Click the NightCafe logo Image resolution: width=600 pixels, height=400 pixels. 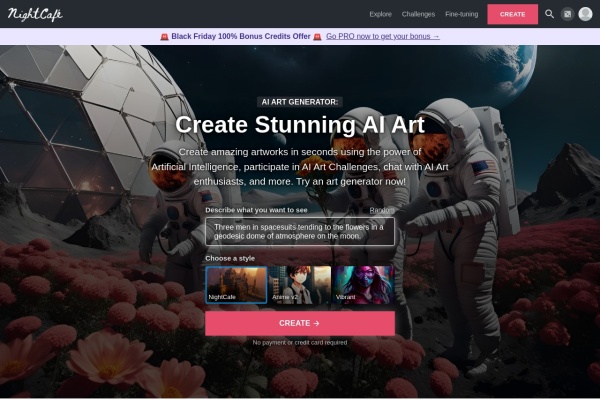[x=35, y=14]
